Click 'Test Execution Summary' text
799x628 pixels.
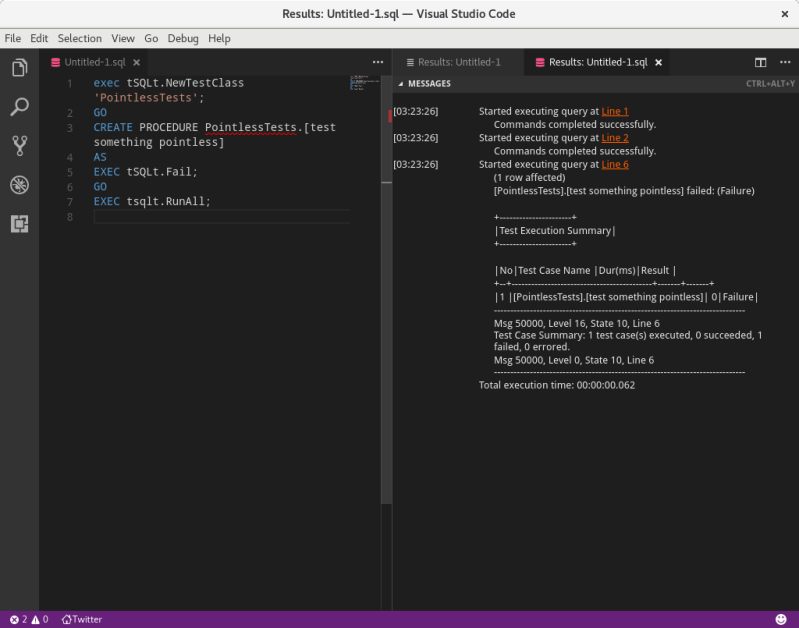click(555, 230)
